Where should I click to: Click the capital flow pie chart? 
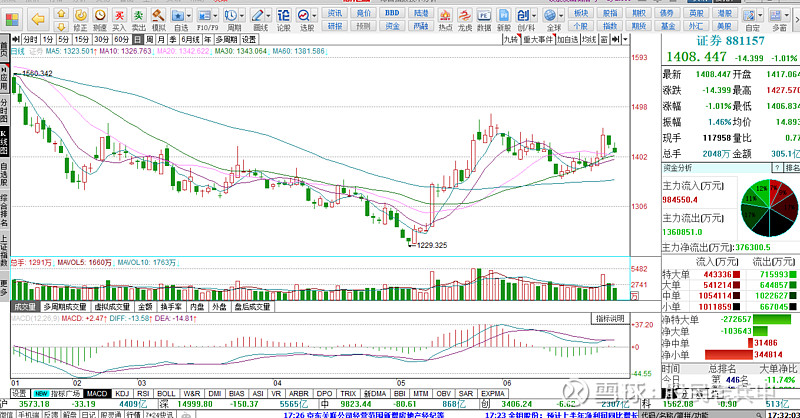769,208
